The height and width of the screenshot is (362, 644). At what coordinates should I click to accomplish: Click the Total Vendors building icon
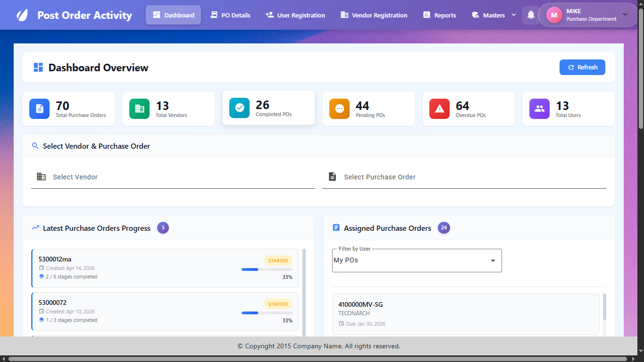[139, 109]
